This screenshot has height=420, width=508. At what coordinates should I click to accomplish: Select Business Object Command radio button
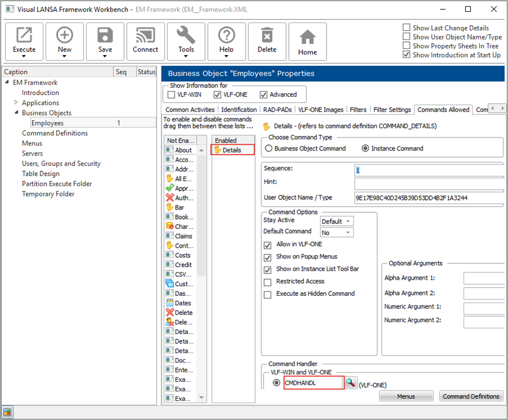[269, 148]
